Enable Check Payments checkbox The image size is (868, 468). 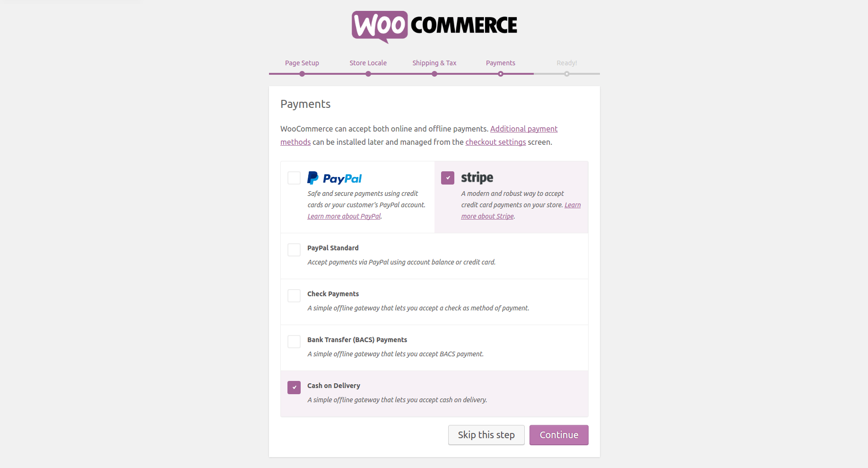(x=294, y=296)
